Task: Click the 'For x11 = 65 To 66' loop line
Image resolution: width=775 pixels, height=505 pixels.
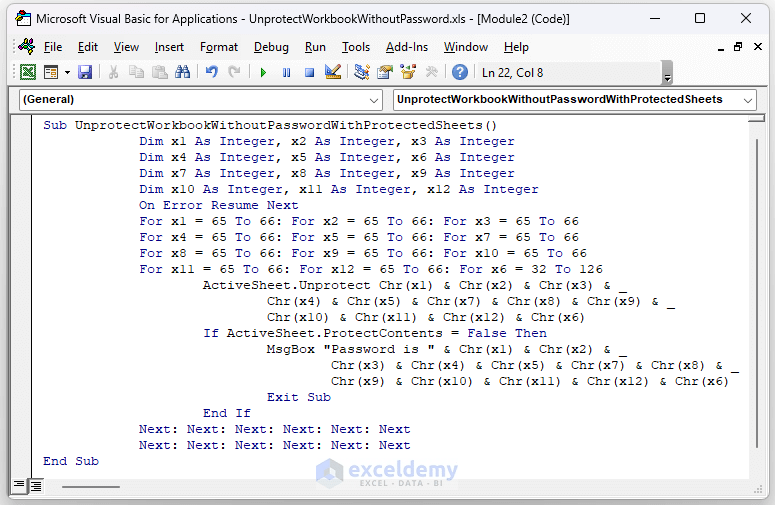Action: tap(371, 269)
